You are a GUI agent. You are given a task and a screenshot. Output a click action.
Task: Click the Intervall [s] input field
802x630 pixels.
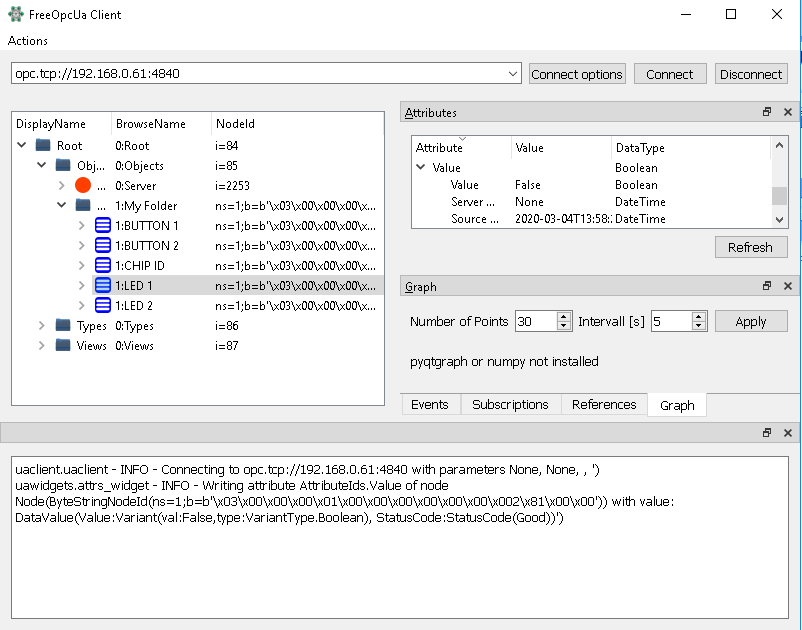point(672,321)
